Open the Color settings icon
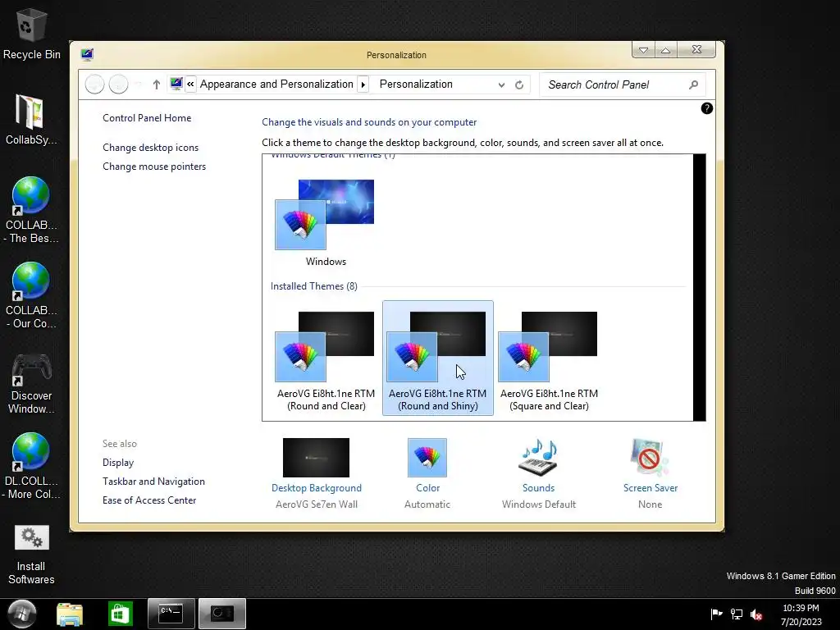This screenshot has width=840, height=630. click(427, 458)
